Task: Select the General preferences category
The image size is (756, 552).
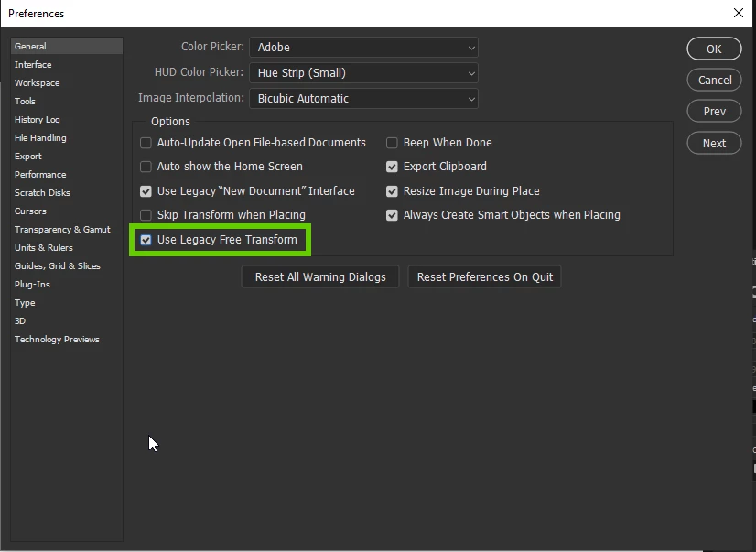Action: [x=67, y=47]
